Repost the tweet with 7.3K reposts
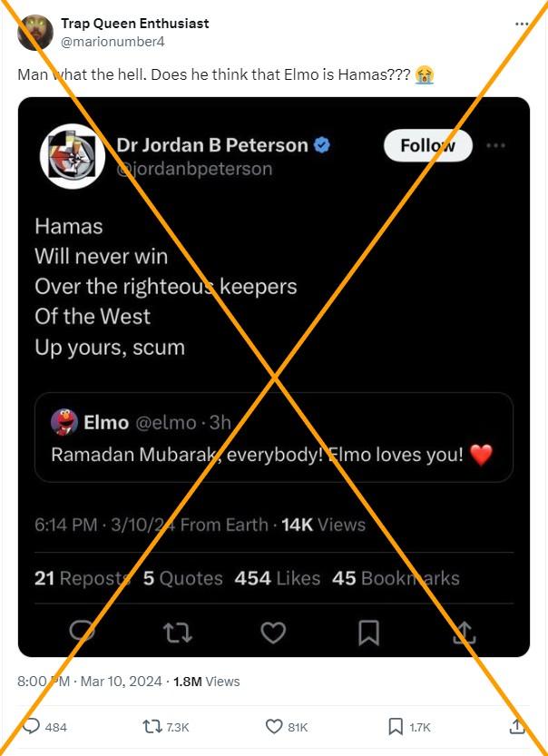Screen dimensions: 548x756 166,727
